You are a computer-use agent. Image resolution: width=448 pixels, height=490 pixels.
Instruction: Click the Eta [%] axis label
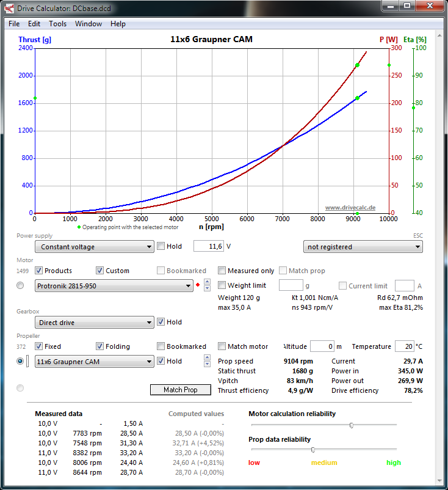[414, 40]
